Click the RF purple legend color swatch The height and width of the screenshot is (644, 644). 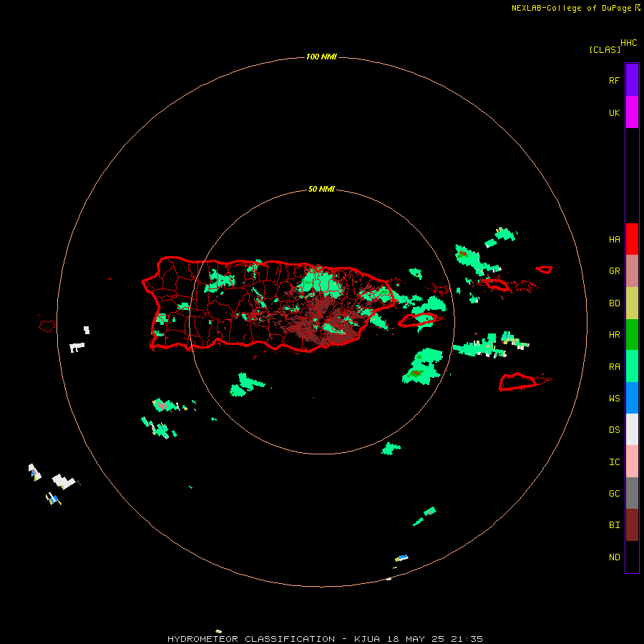tap(632, 80)
